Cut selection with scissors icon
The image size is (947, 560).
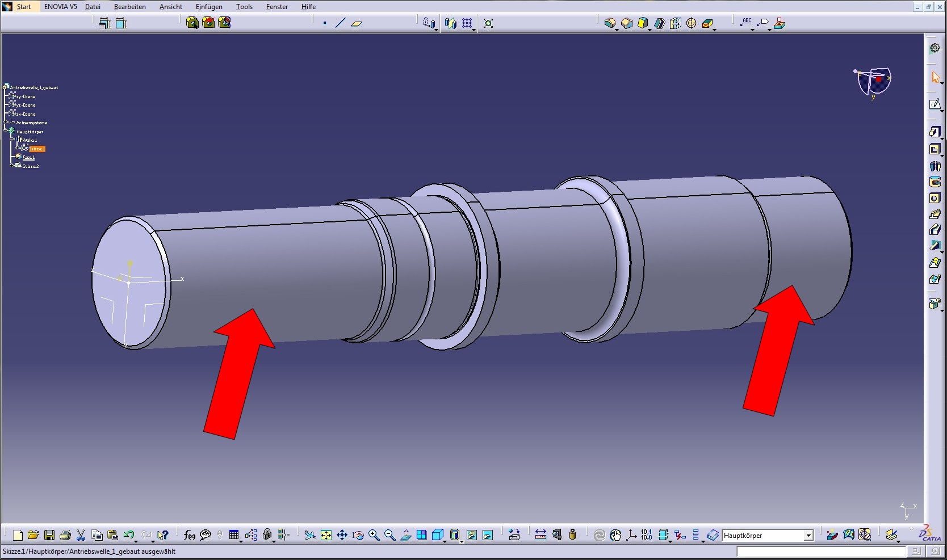(x=81, y=535)
